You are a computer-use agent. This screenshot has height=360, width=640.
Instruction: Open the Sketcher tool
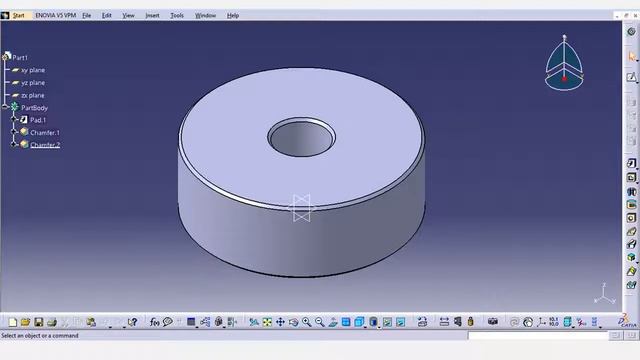pos(631,77)
